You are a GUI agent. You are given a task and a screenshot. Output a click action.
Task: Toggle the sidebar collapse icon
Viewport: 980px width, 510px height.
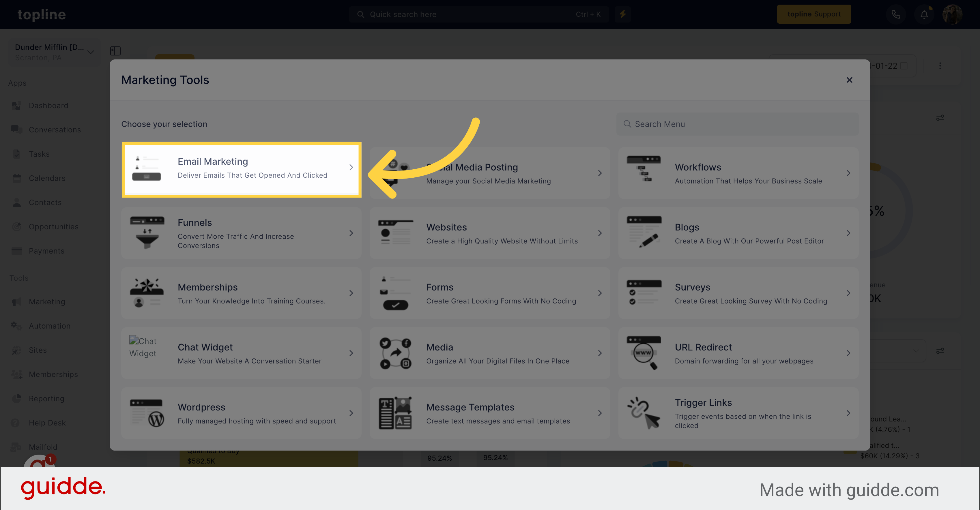click(x=115, y=51)
